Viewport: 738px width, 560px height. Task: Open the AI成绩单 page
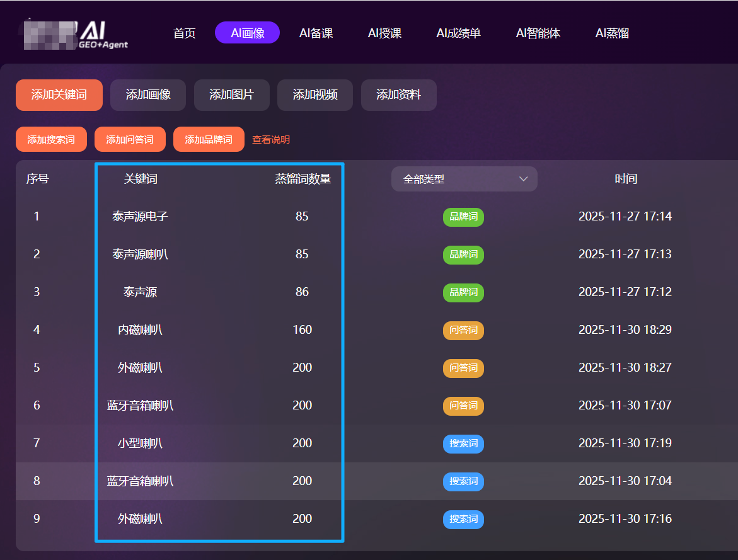tap(458, 33)
